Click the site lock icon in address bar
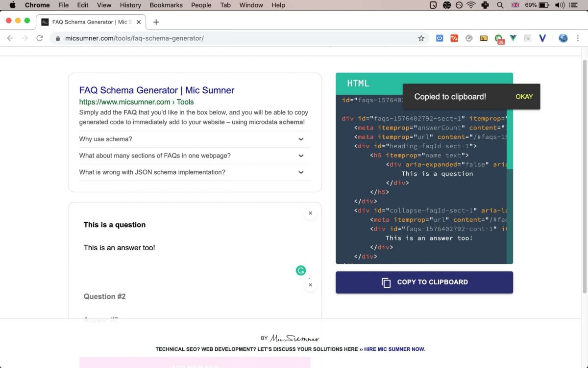Viewport: 588px width, 368px height. click(x=58, y=38)
